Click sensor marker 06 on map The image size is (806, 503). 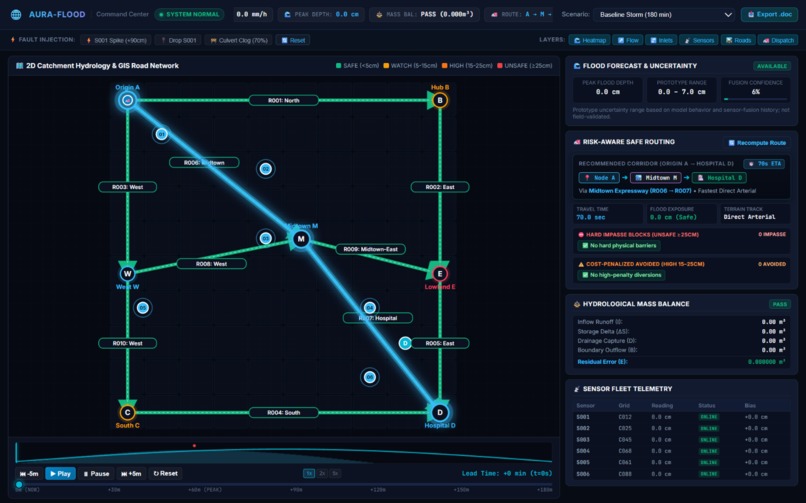point(369,377)
